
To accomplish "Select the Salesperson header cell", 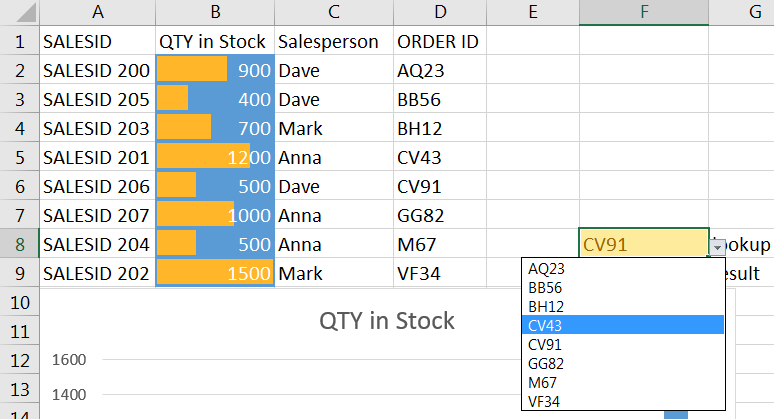I will tap(334, 42).
